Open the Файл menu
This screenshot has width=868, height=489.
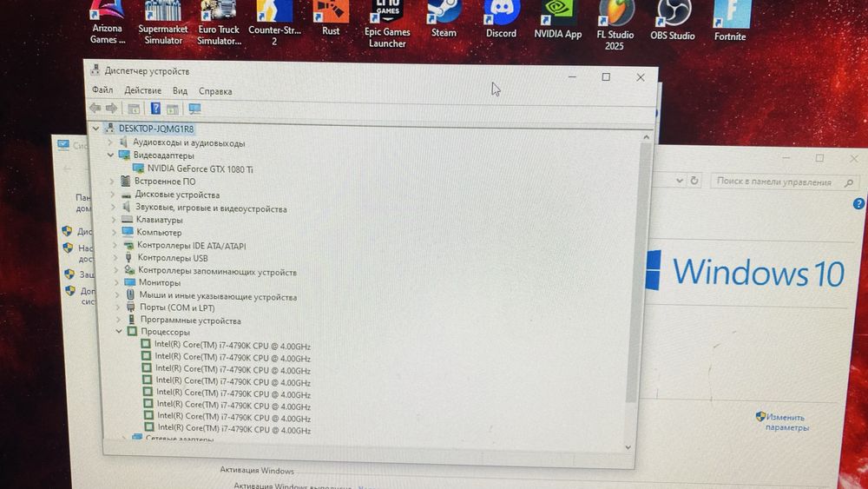tap(102, 89)
